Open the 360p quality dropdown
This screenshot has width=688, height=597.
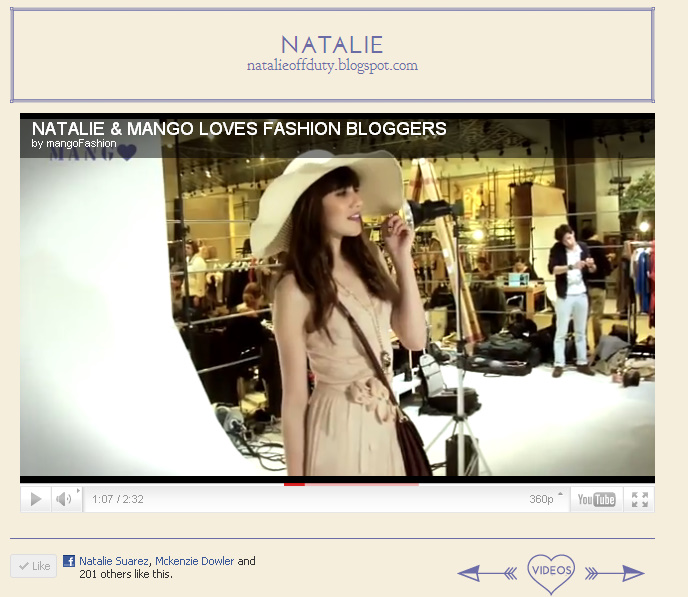[x=545, y=499]
